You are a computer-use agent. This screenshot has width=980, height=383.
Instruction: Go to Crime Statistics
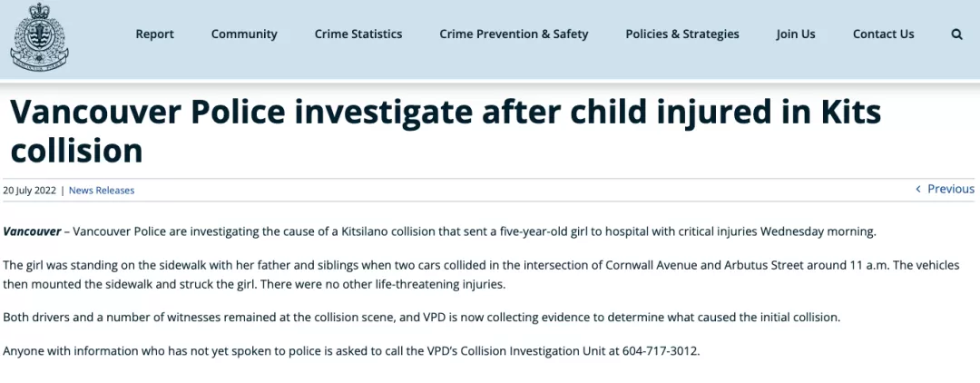point(358,34)
